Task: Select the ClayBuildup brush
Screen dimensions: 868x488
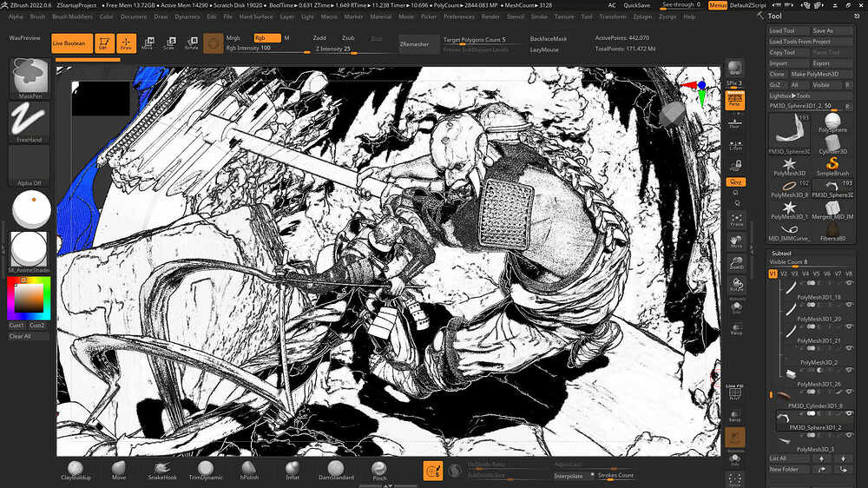Action: [76, 471]
